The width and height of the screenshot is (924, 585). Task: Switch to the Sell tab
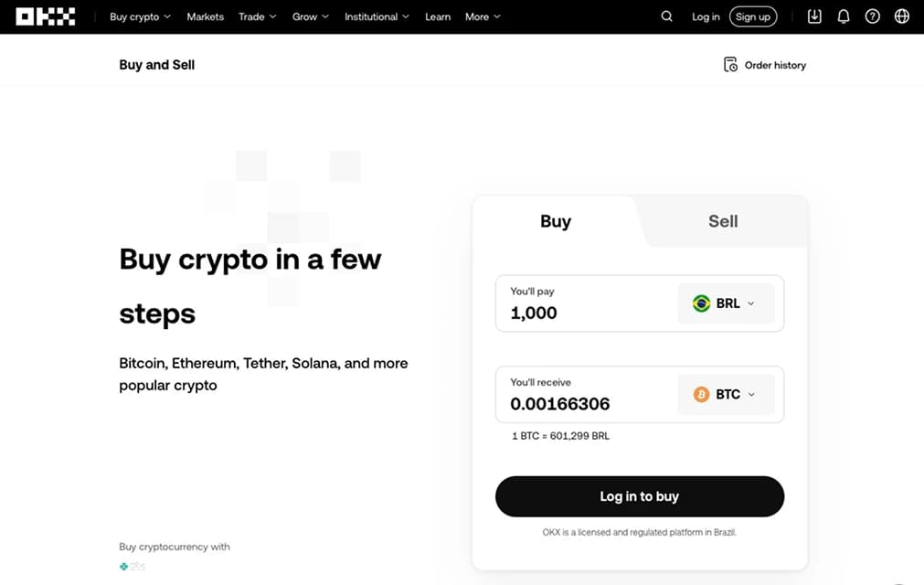723,221
